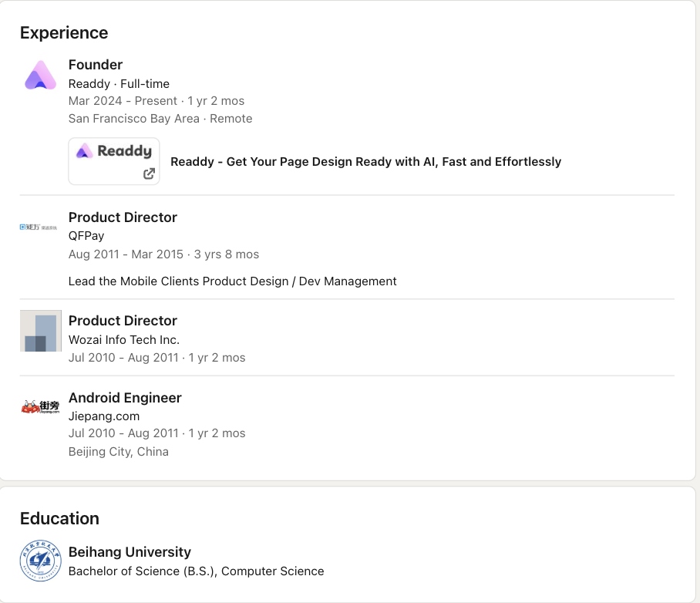Click the Beihang University crest logo
This screenshot has width=700, height=603.
click(x=41, y=561)
